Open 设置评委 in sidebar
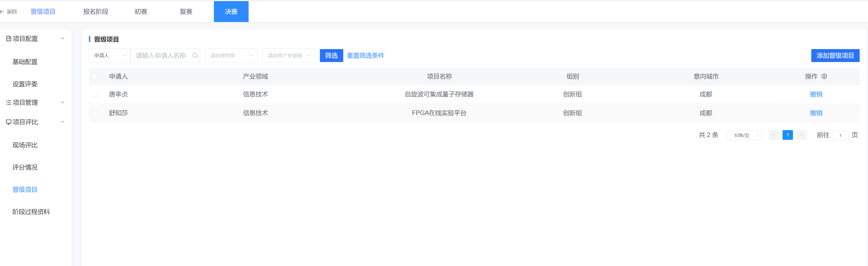868x266 pixels. pos(25,84)
